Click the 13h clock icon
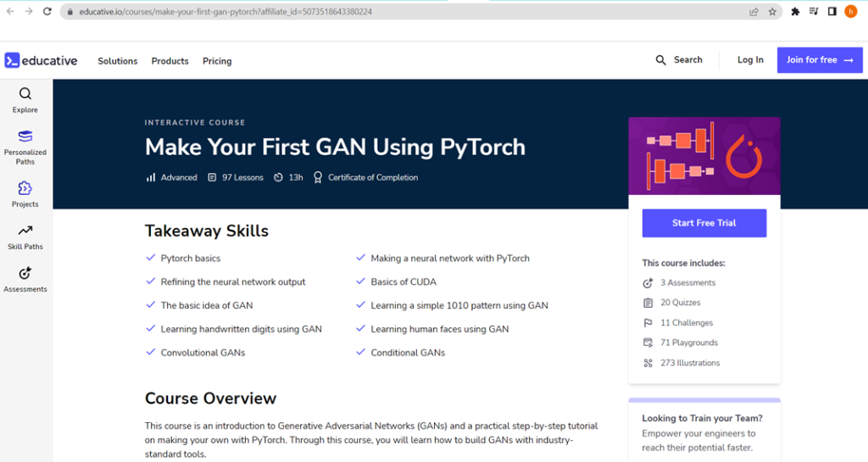Screen dimensions: 868x462 coord(278,178)
